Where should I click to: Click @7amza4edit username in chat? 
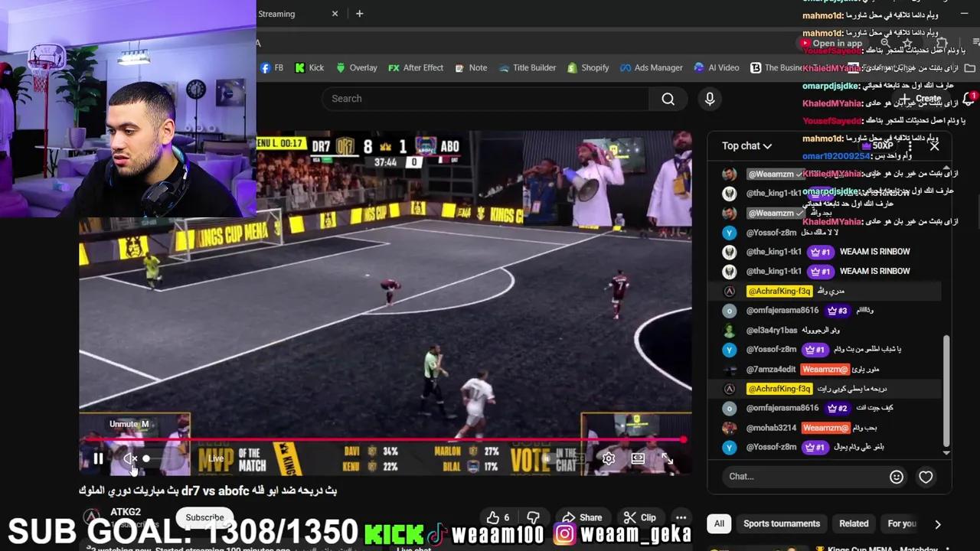(771, 369)
